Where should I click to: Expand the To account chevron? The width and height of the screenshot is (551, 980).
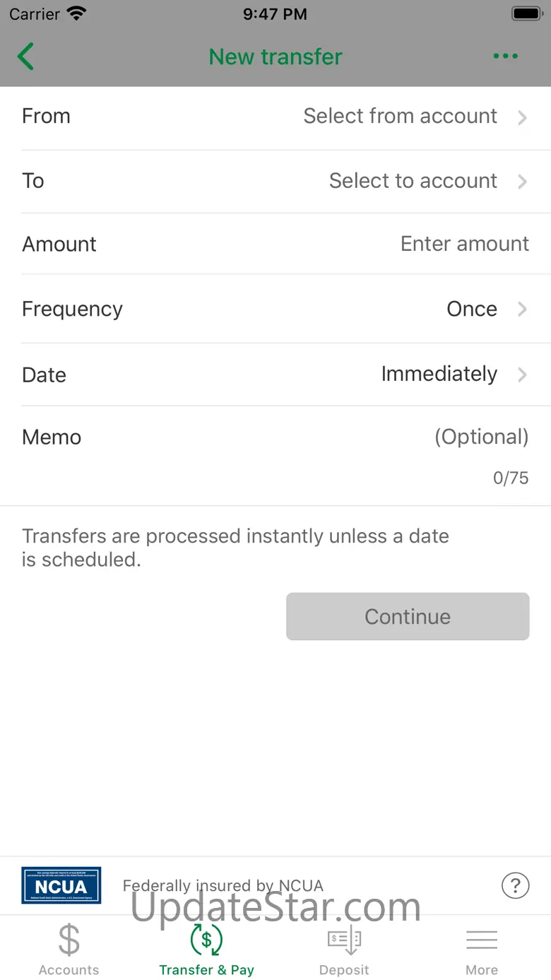point(522,182)
